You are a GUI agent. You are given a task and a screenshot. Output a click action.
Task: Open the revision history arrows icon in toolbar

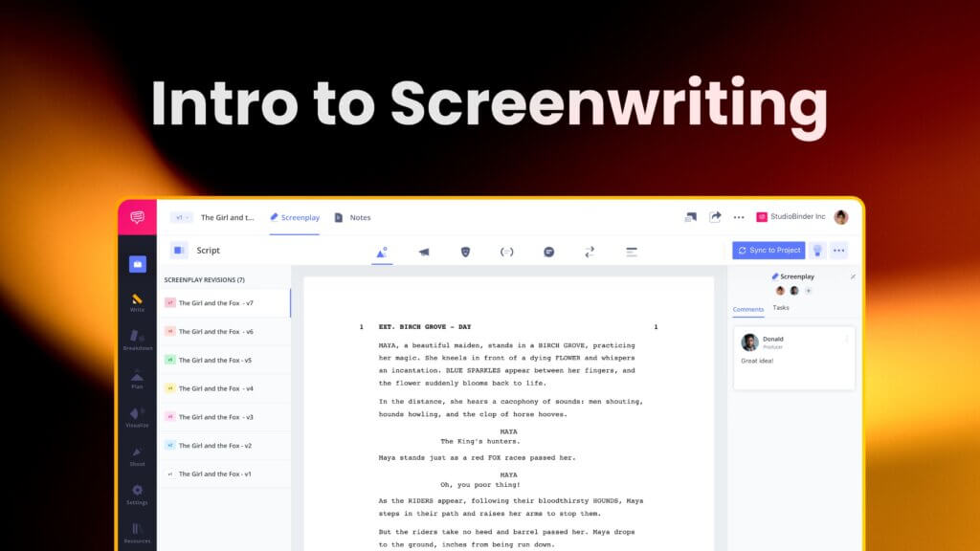pos(590,251)
